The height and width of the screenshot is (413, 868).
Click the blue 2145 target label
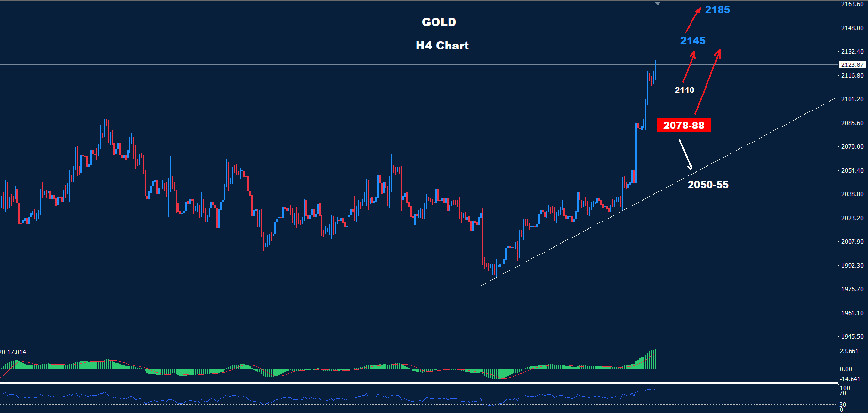692,41
